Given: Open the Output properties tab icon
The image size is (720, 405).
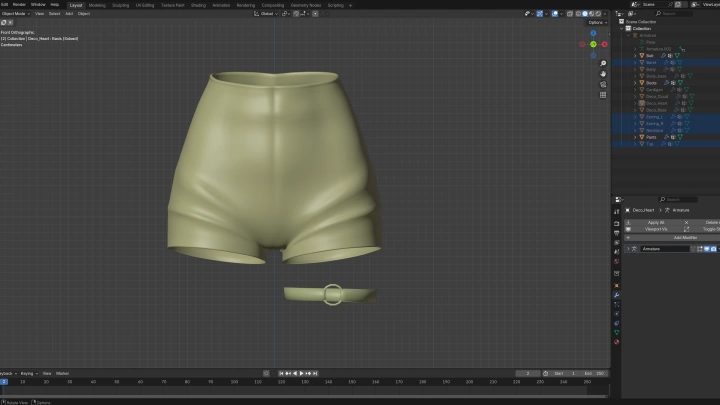Looking at the screenshot, I should coord(617,233).
